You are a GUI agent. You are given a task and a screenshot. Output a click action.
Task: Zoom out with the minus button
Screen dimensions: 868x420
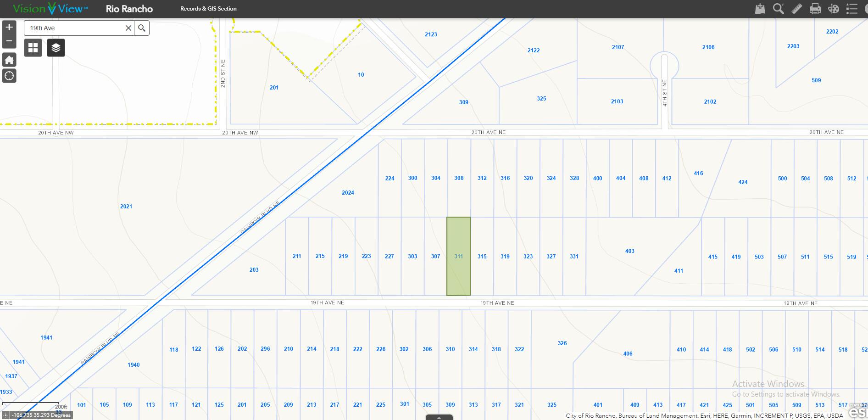[9, 41]
